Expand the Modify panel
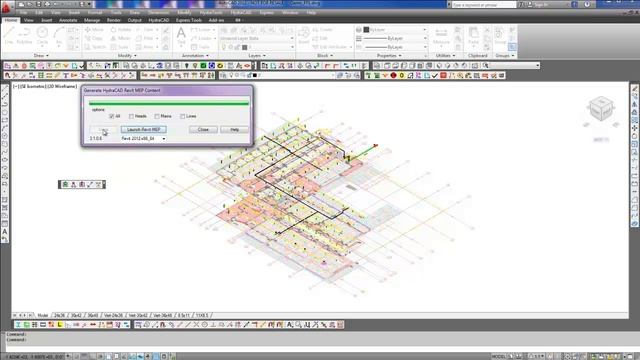 pyautogui.click(x=127, y=56)
